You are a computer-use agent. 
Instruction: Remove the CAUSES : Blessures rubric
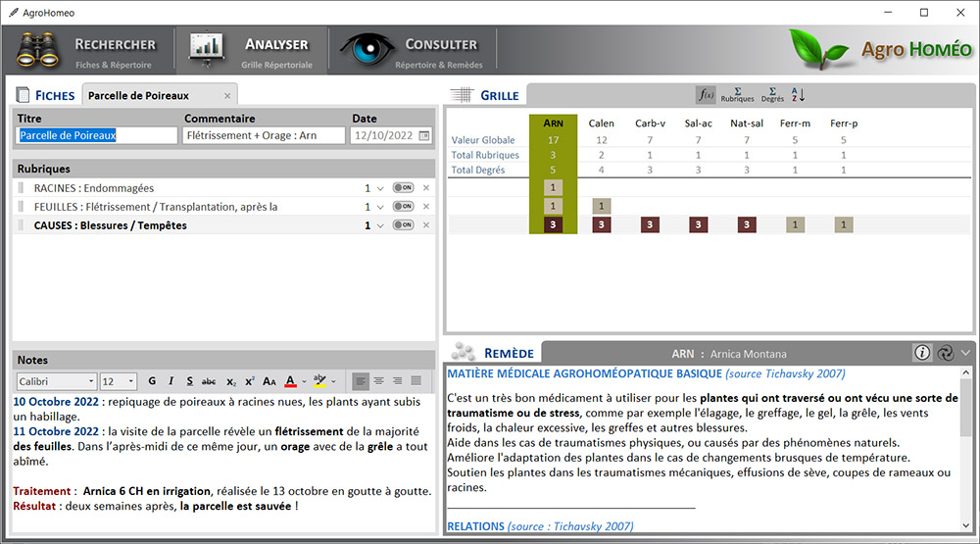[x=426, y=225]
